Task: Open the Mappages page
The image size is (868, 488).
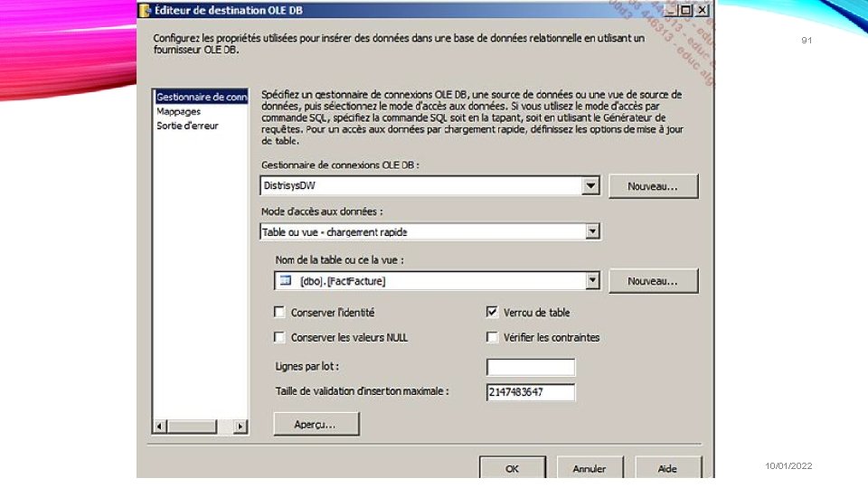Action: 178,111
